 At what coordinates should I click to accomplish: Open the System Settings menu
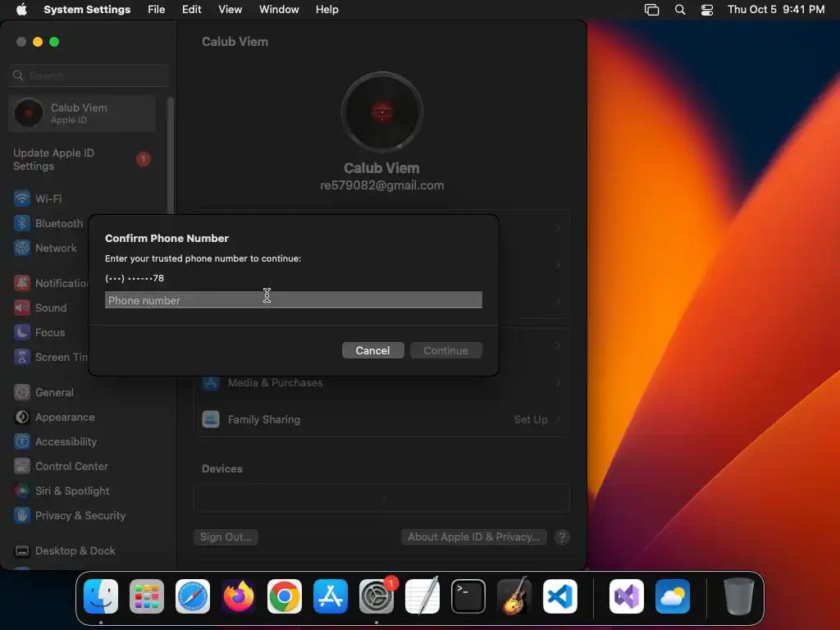[87, 10]
